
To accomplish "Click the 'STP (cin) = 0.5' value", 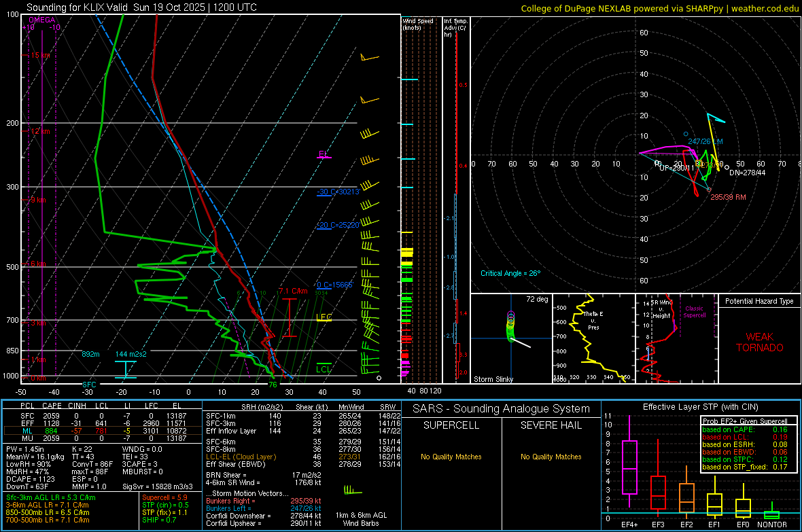I will pyautogui.click(x=165, y=505).
